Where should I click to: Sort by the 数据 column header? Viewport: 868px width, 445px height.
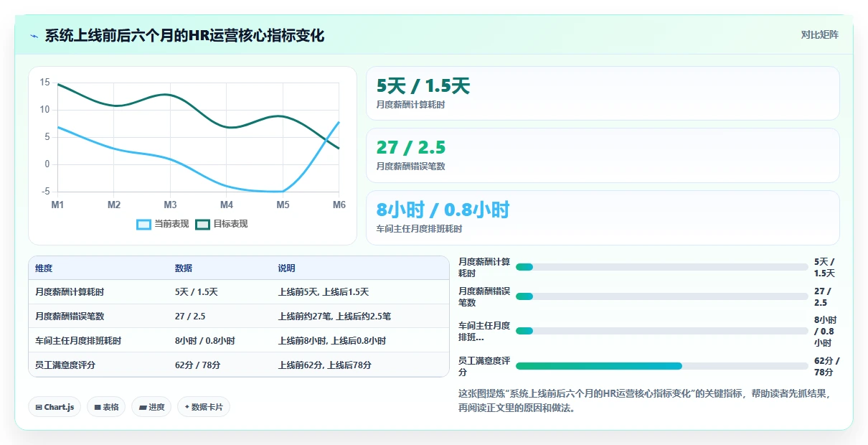coord(184,268)
